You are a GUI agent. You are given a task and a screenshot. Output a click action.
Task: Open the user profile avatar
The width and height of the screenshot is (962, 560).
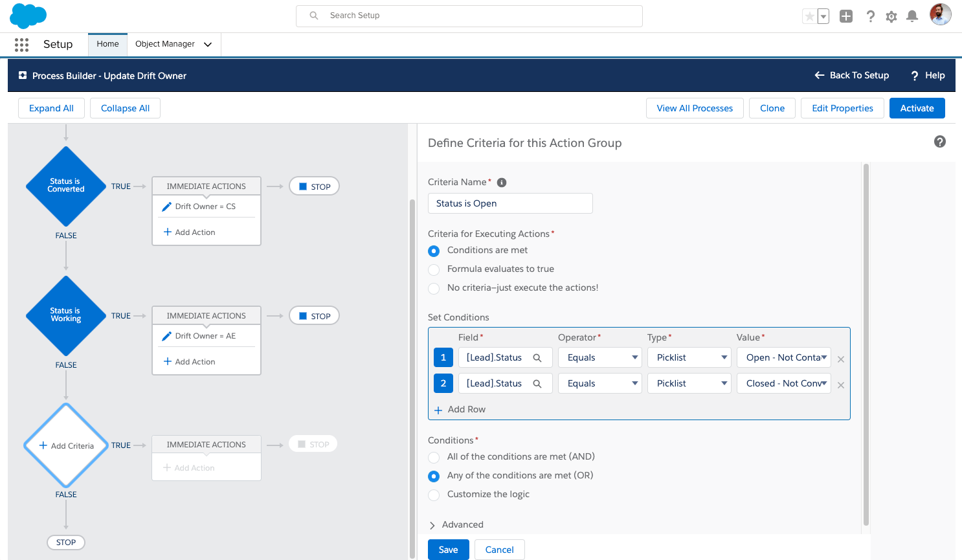[x=941, y=14]
